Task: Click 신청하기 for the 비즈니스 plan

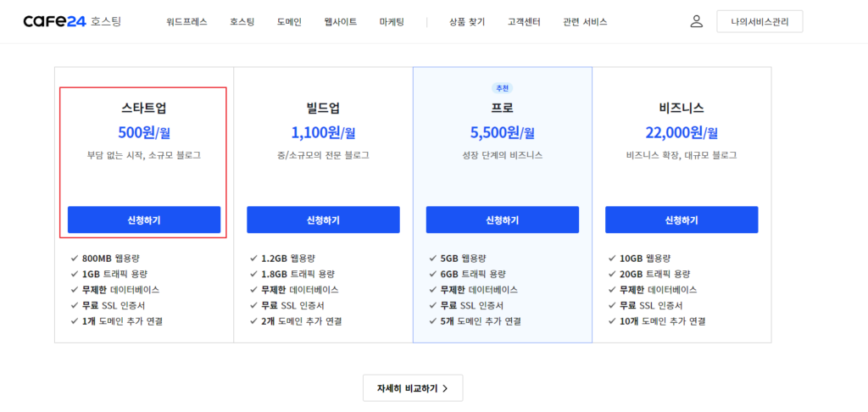Action: tap(682, 220)
